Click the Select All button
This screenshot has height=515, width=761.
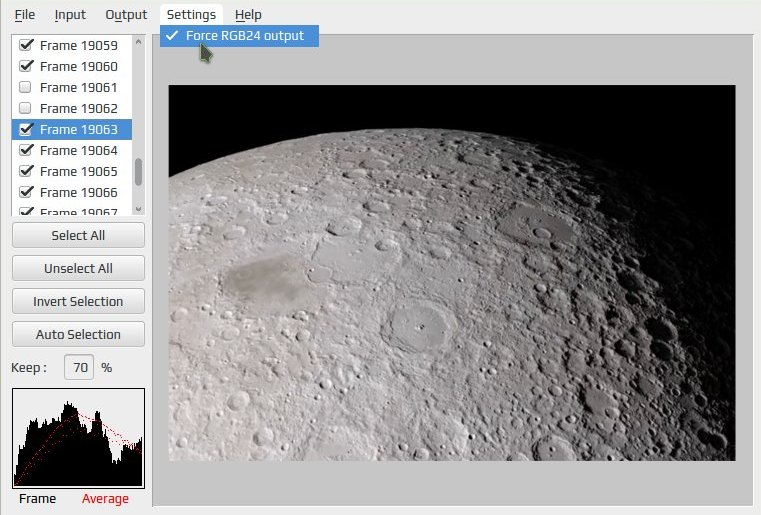click(78, 235)
